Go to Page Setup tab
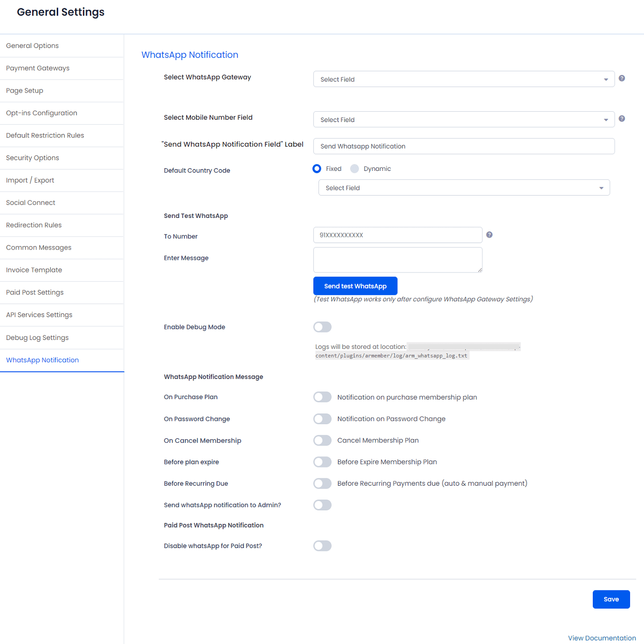 (62, 90)
